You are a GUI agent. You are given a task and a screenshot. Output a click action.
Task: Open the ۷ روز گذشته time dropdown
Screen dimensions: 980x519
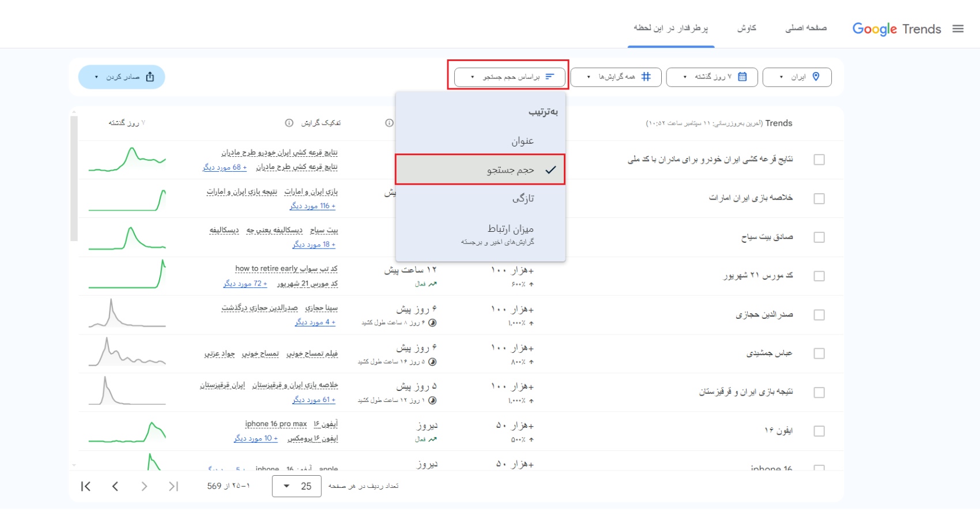coord(713,77)
